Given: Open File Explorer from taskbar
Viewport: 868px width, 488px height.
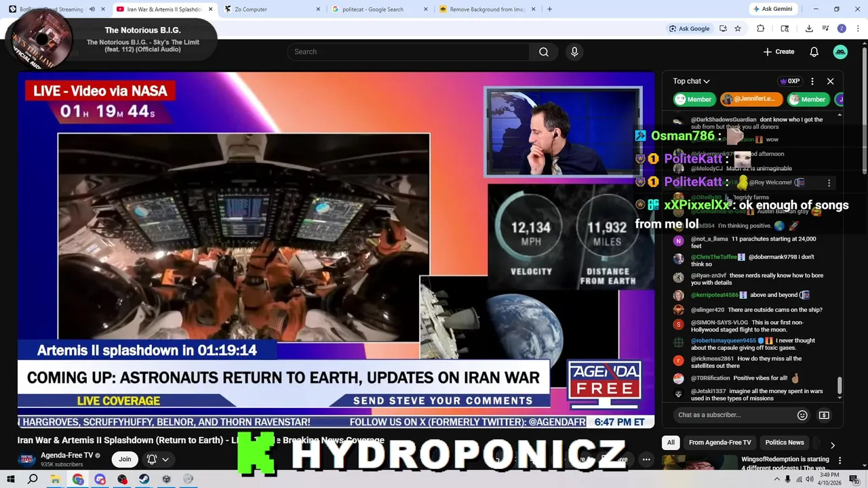Looking at the screenshot, I should point(55,479).
